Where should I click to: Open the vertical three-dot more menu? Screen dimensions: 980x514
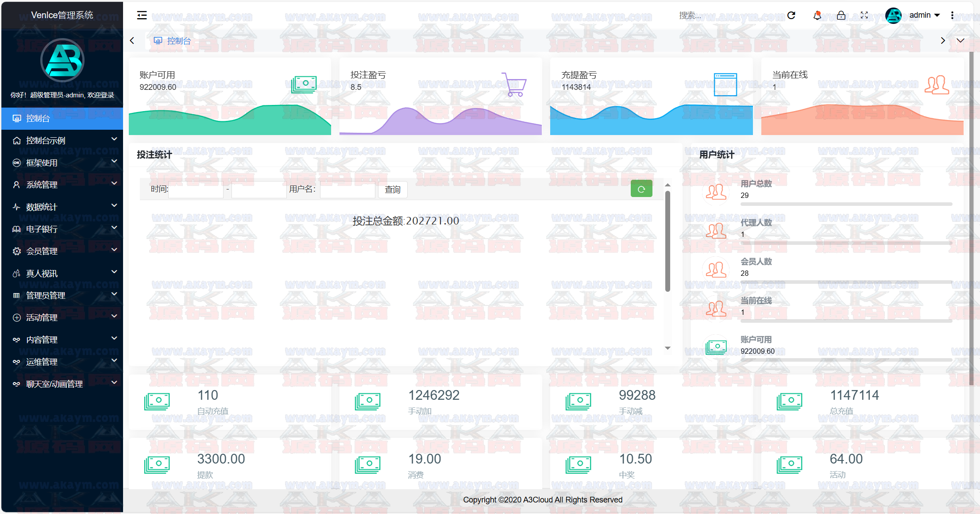click(x=952, y=15)
